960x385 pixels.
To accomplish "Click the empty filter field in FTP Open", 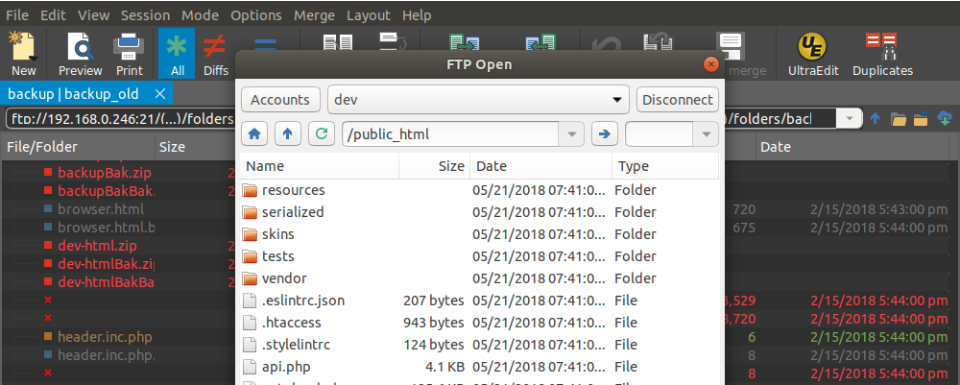I will pyautogui.click(x=659, y=134).
